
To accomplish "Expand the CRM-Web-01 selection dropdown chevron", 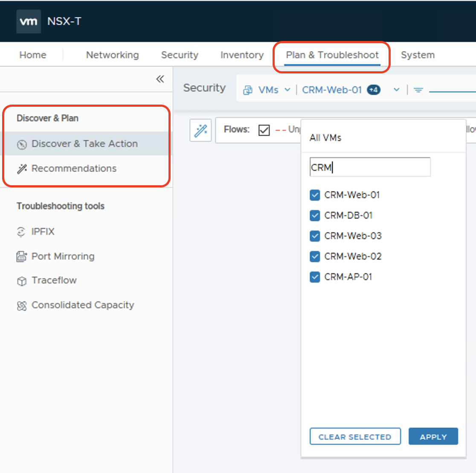I will click(x=397, y=90).
